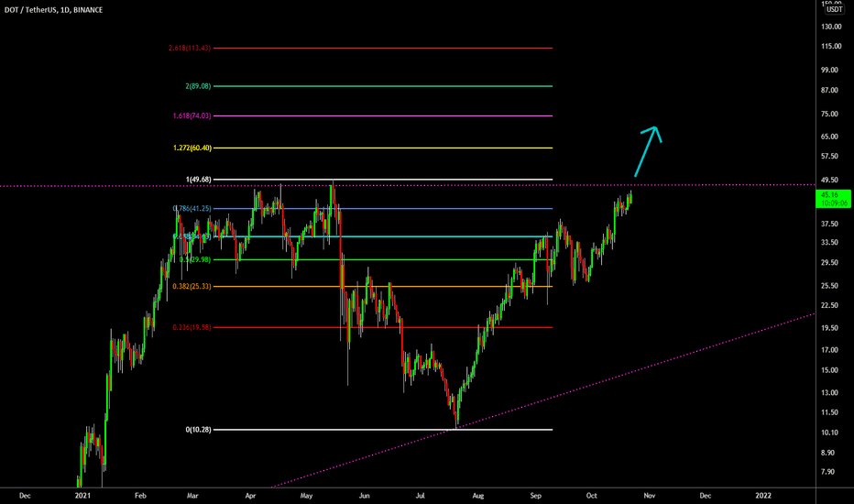Select the 0.786(41.25) Fibonacci label
854x504 pixels.
click(x=192, y=208)
